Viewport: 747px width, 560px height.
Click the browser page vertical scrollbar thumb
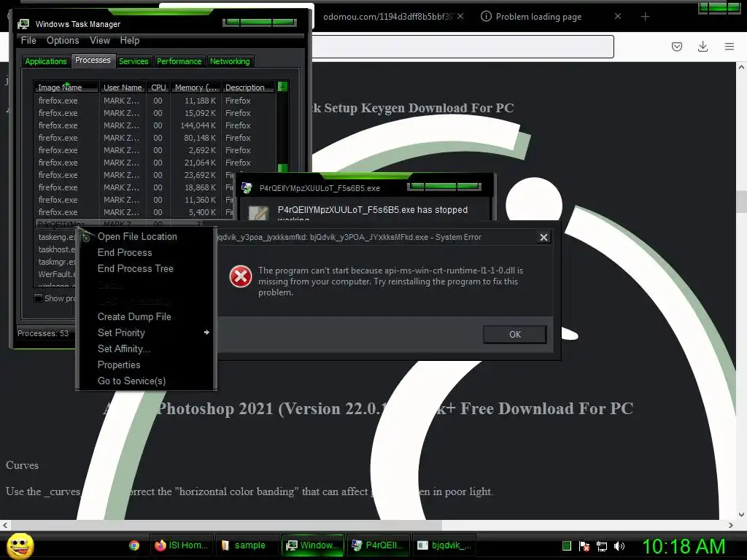(741, 201)
